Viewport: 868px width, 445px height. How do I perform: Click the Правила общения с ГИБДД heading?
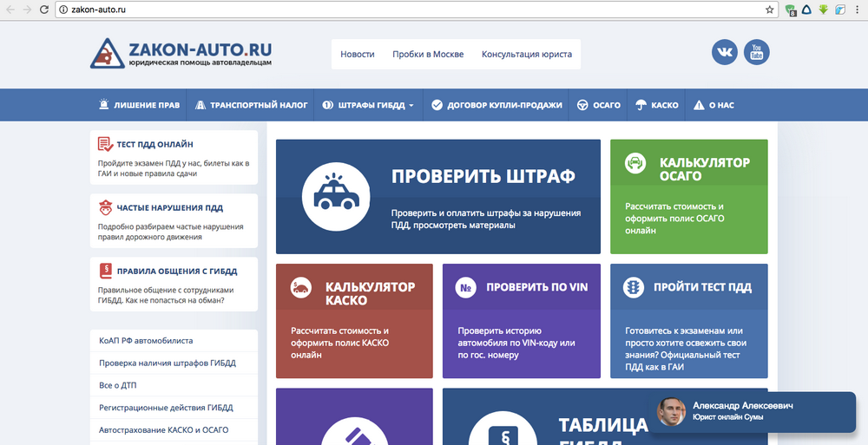tap(176, 272)
